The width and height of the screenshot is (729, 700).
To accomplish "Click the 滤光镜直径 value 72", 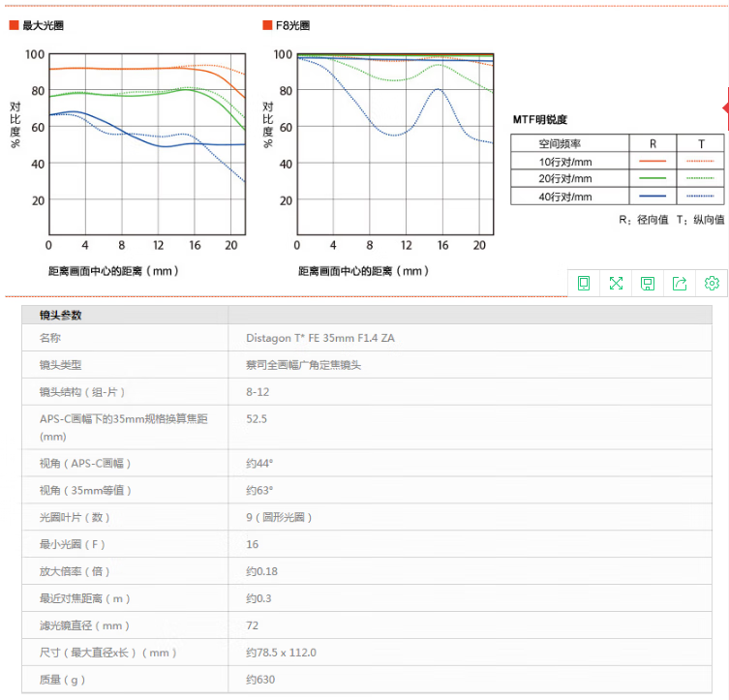I will [x=253, y=625].
